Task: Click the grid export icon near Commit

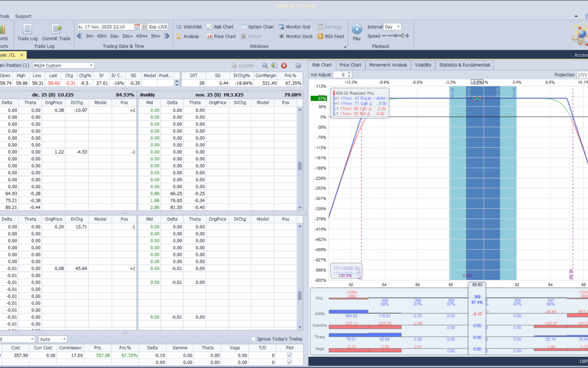Action: 274,65
